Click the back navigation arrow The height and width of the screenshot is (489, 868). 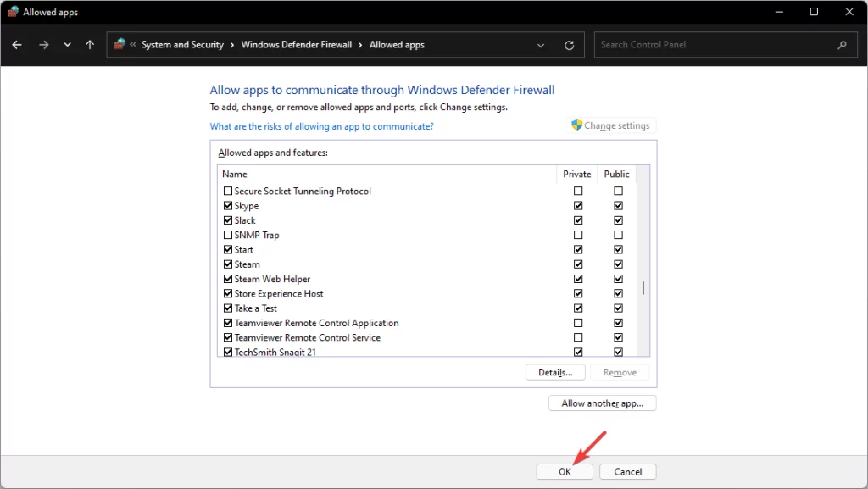click(x=17, y=44)
